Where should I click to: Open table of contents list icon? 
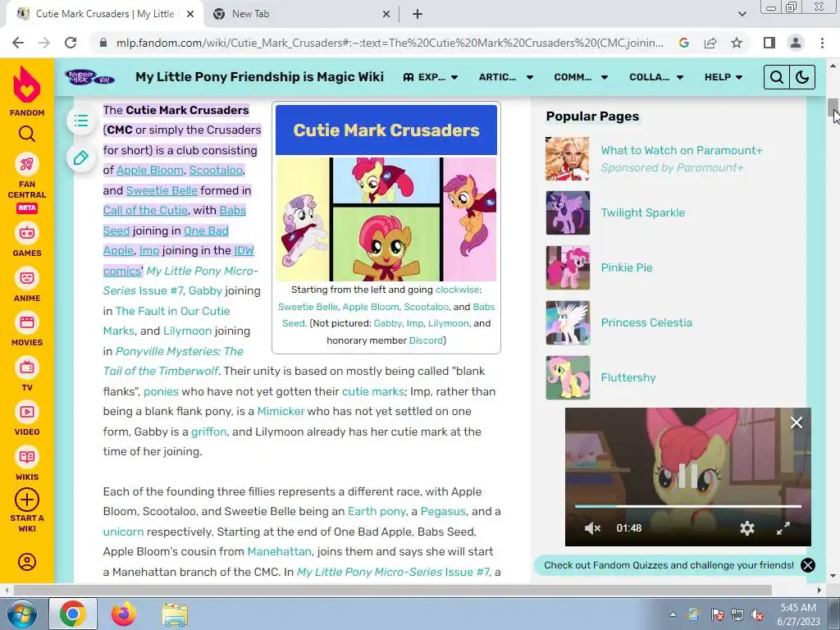pos(81,121)
